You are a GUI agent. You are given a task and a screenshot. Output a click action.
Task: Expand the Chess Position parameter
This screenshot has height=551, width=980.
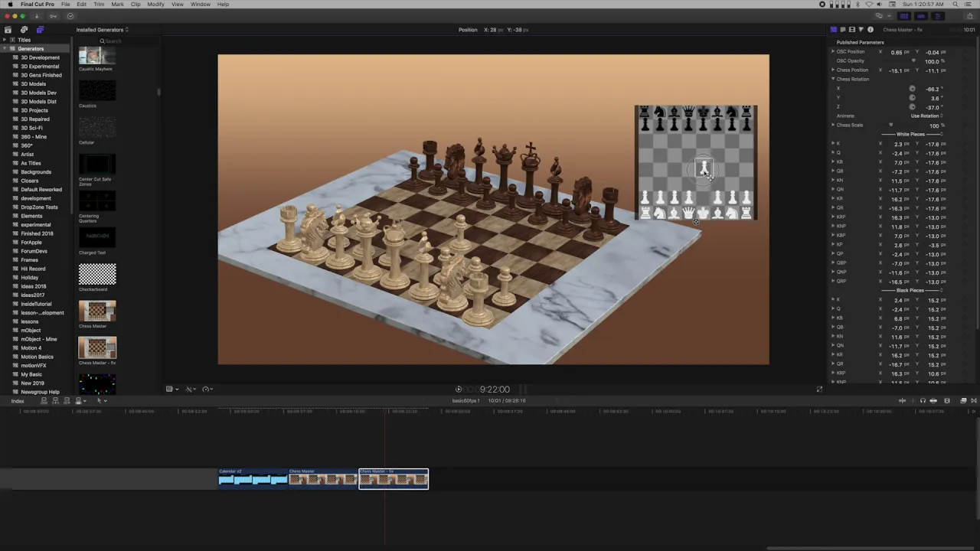tap(834, 70)
